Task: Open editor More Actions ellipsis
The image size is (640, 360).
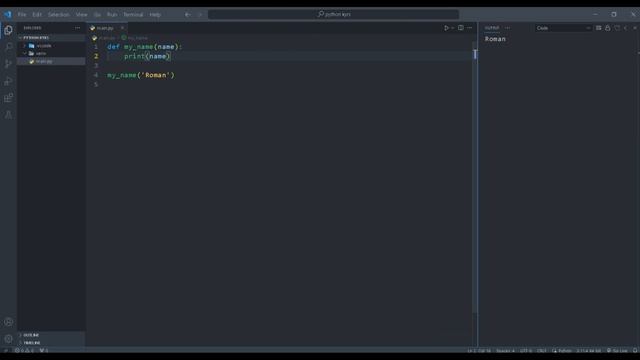Action: (469, 28)
